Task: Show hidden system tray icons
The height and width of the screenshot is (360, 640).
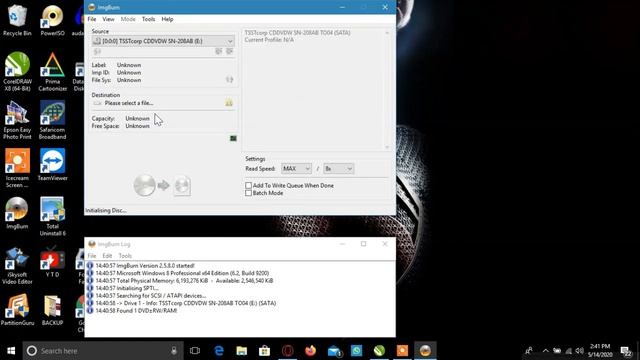Action: tap(545, 351)
